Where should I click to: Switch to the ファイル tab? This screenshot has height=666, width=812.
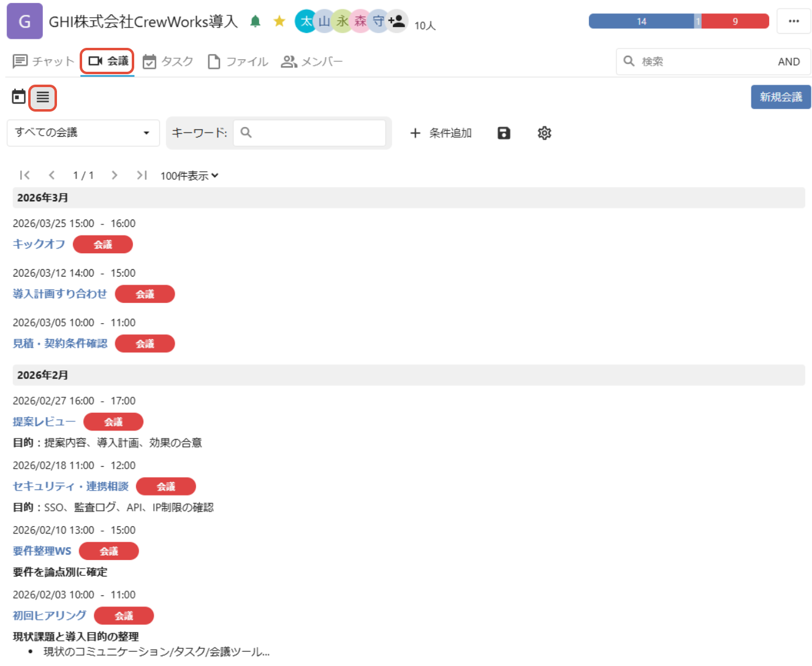[x=238, y=61]
